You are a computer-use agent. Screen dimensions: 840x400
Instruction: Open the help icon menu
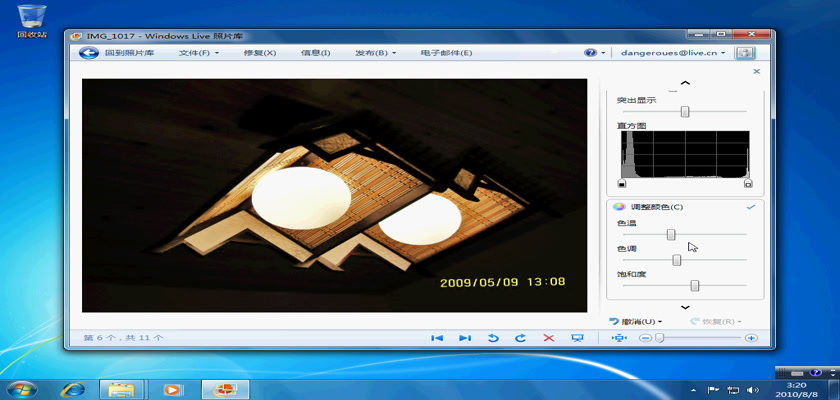592,53
